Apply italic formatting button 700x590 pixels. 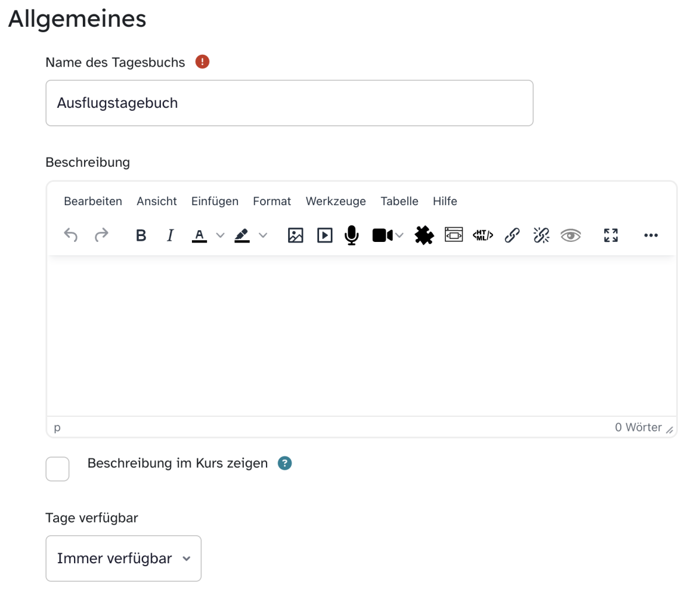(x=170, y=235)
